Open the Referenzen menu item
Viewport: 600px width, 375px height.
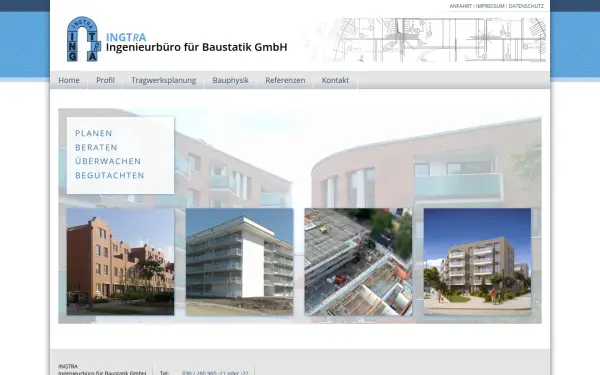coord(285,80)
